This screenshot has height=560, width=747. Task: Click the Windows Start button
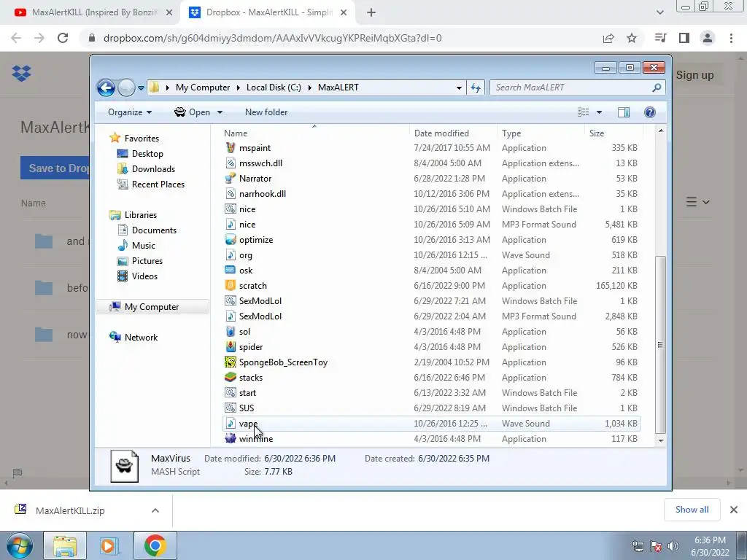click(20, 545)
